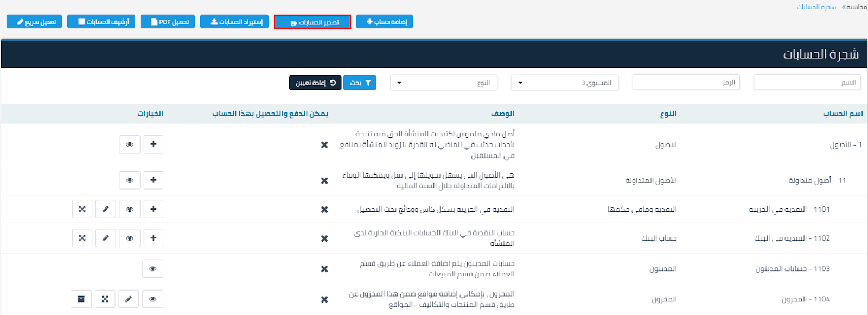Open the النوع type filter dropdown
868x315 pixels.
click(444, 83)
